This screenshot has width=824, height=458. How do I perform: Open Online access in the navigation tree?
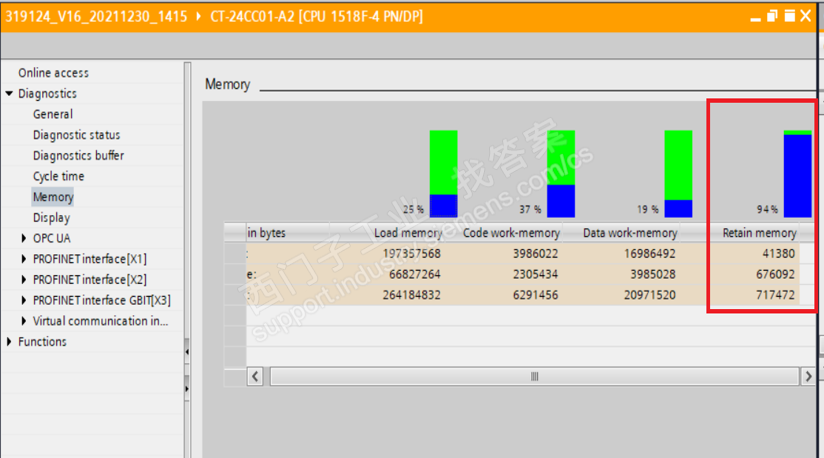click(53, 73)
